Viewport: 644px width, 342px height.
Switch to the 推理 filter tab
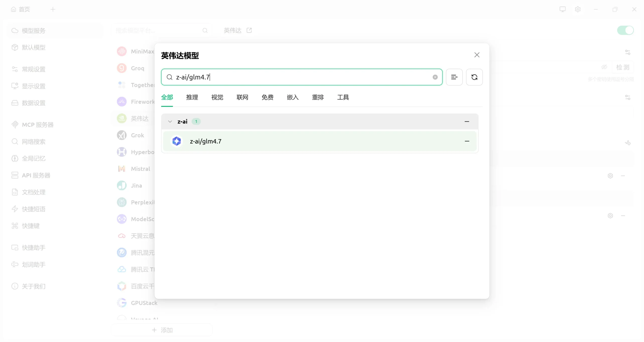192,97
